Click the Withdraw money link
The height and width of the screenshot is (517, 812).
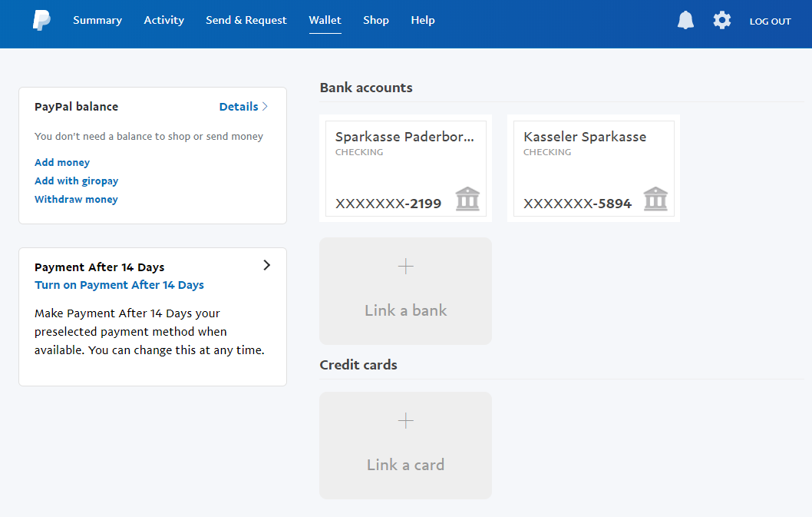76,199
